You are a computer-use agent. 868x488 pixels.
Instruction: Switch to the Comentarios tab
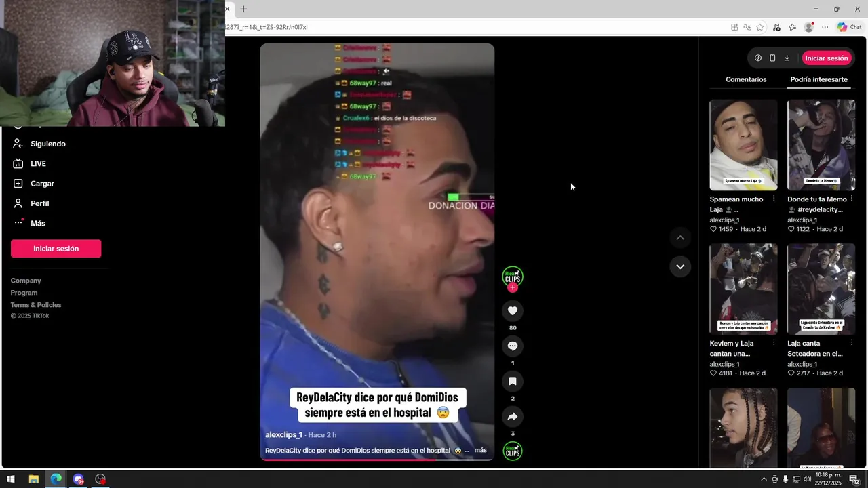[746, 79]
